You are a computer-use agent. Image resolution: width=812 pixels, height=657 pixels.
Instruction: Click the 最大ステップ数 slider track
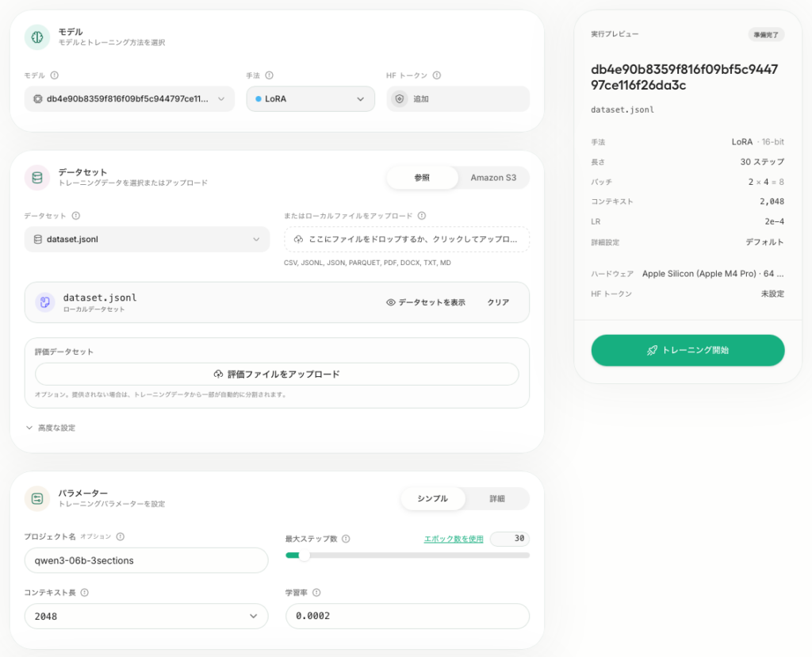tap(408, 555)
